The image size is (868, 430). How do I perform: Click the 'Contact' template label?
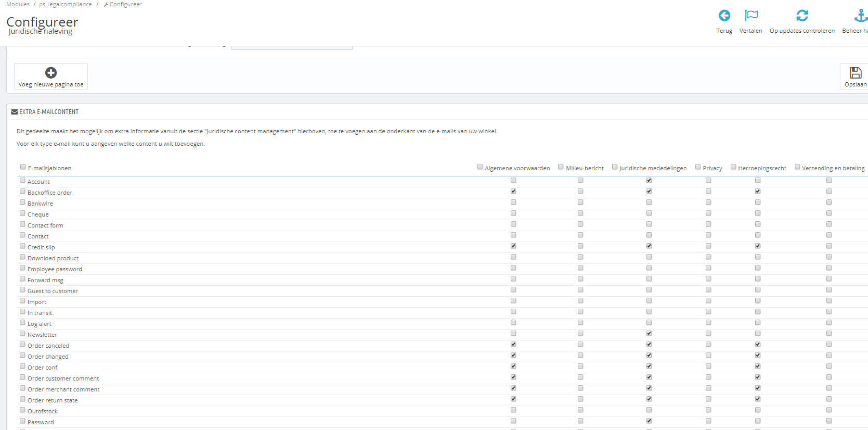[38, 236]
